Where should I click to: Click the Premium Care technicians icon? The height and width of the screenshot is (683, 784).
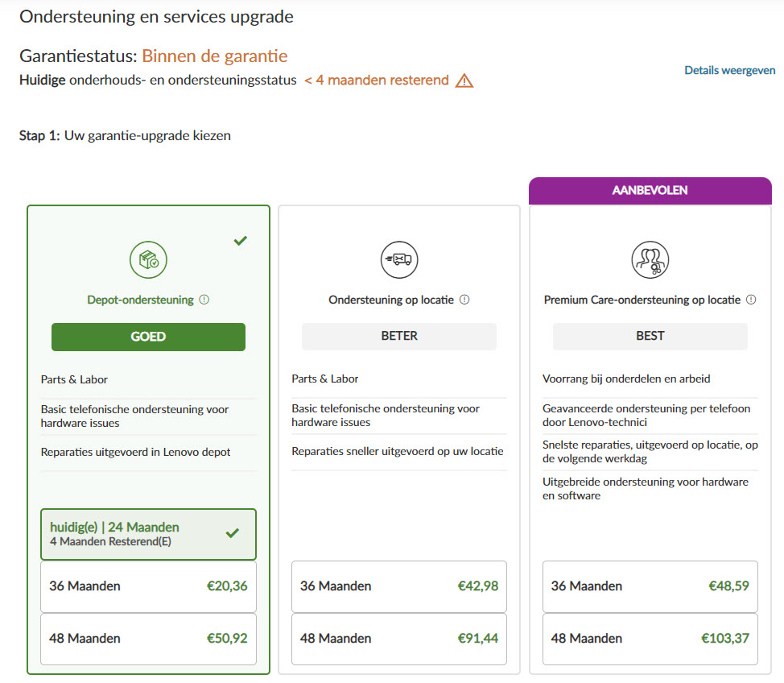point(650,259)
